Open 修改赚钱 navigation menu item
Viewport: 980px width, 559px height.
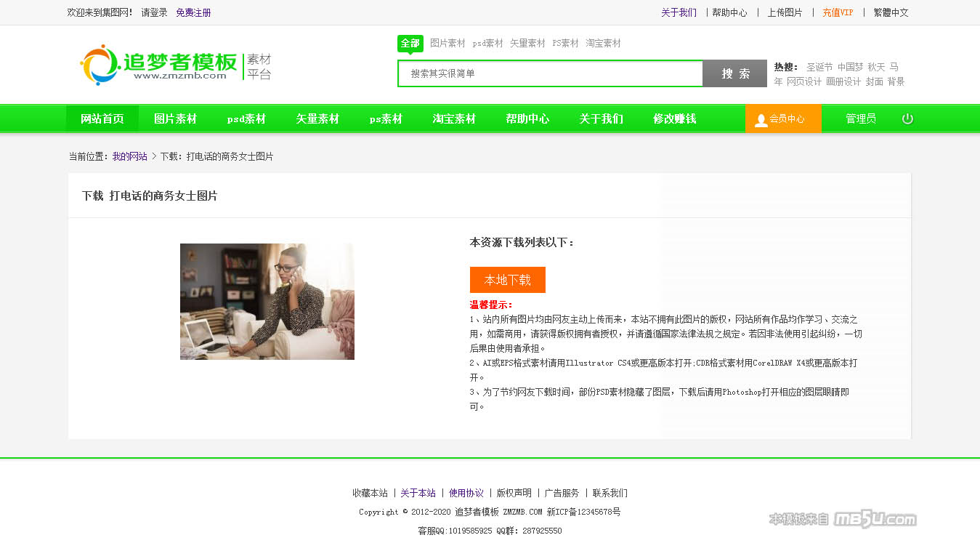point(674,119)
